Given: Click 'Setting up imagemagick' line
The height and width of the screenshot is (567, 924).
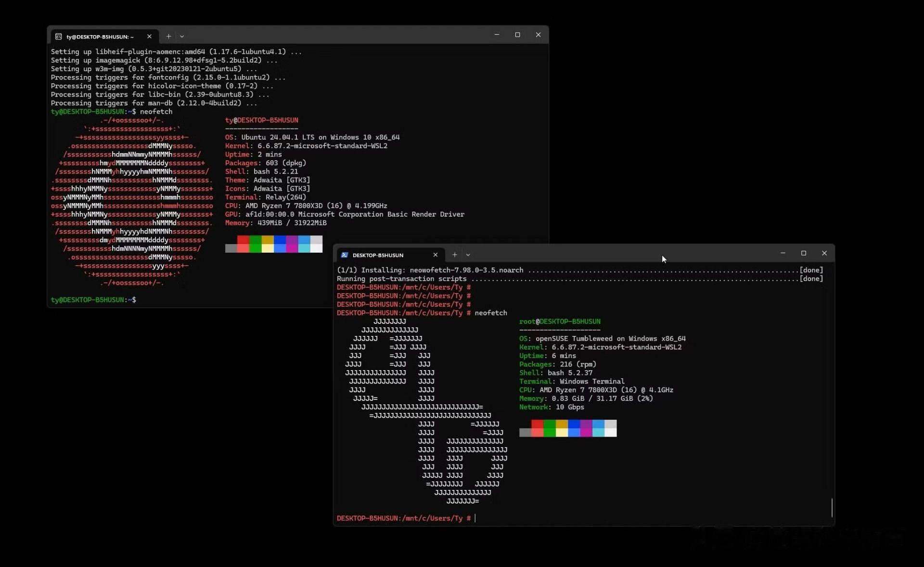Looking at the screenshot, I should (x=164, y=60).
